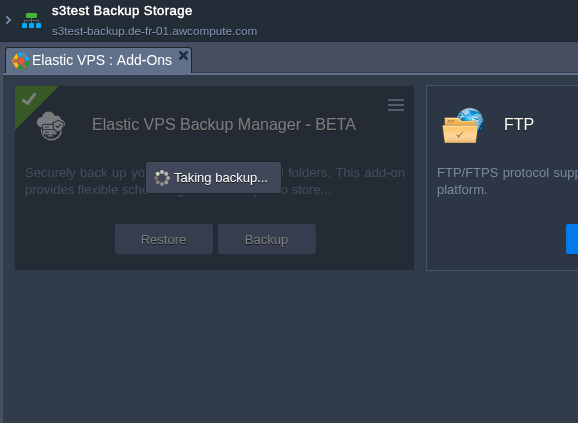Screen dimensions: 578x423
Task: Close the Elastic VPS : Add-Ons tab
Action: pos(183,56)
